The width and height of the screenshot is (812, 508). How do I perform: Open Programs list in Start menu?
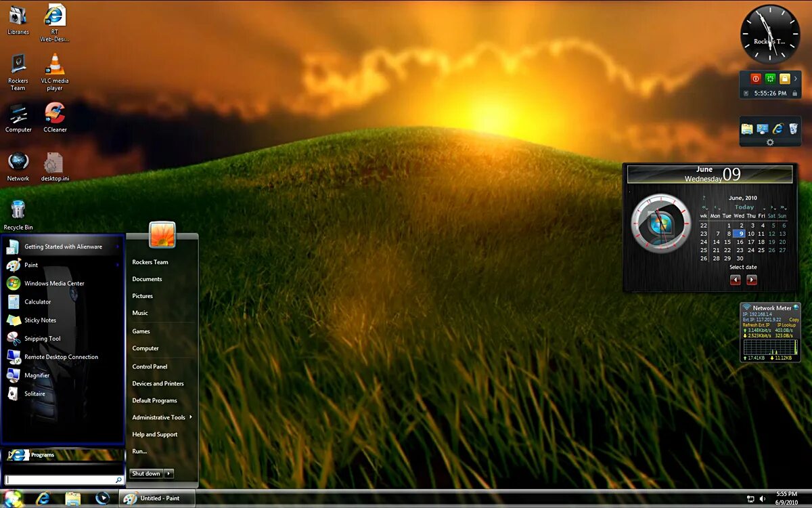pos(63,454)
